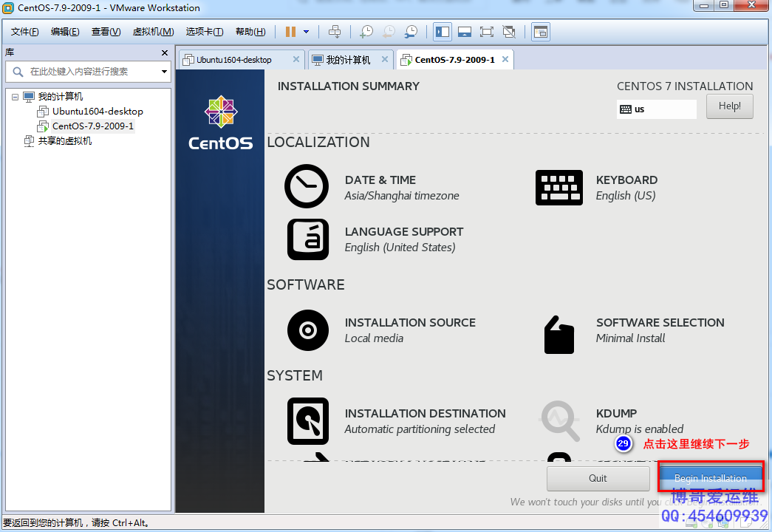Toggle Unity mode icon
The width and height of the screenshot is (772, 532).
(x=509, y=32)
